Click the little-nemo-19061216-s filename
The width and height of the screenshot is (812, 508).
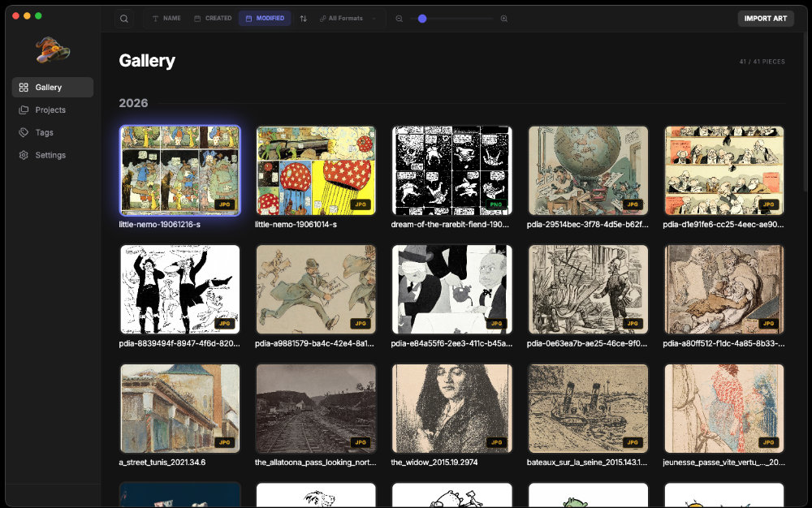(x=159, y=225)
